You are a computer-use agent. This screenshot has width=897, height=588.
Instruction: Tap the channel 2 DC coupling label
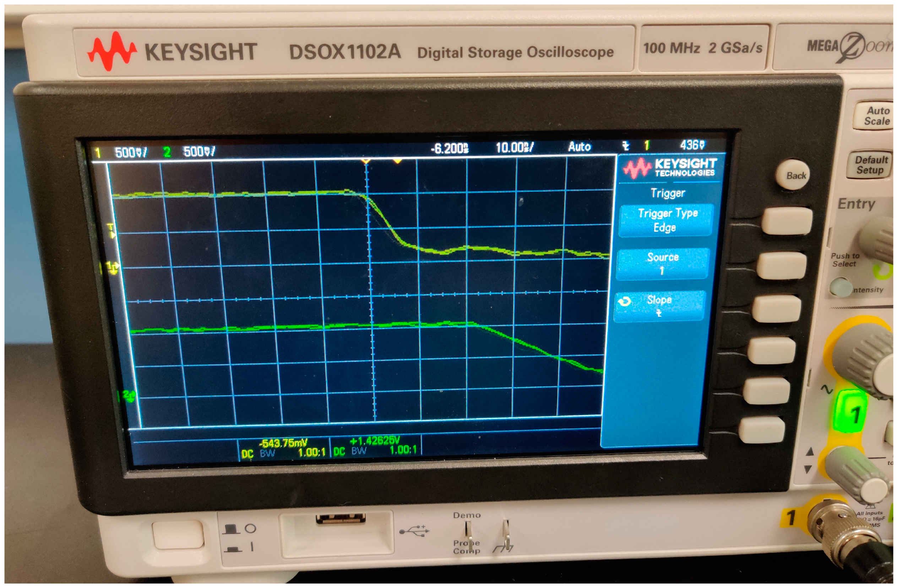(339, 452)
